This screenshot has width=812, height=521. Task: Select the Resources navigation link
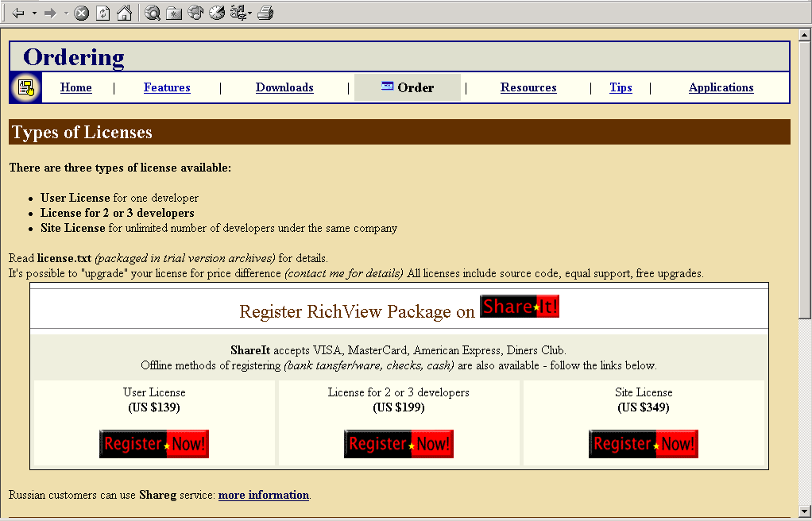pos(528,87)
